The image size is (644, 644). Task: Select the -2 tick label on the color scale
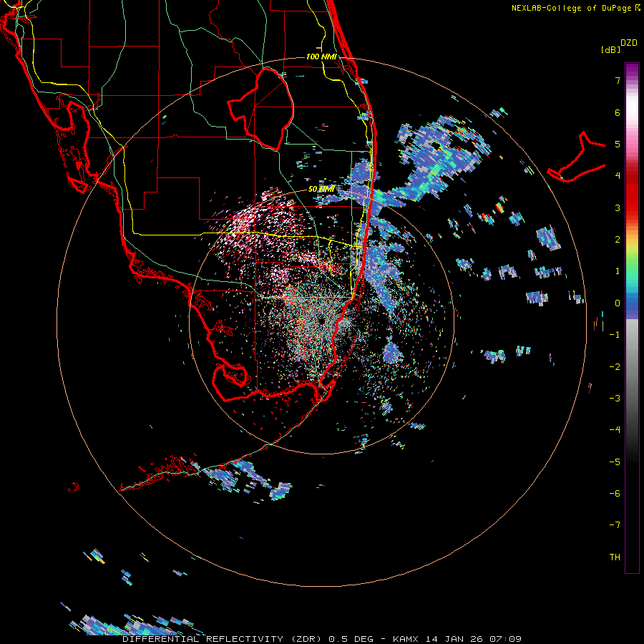point(615,367)
